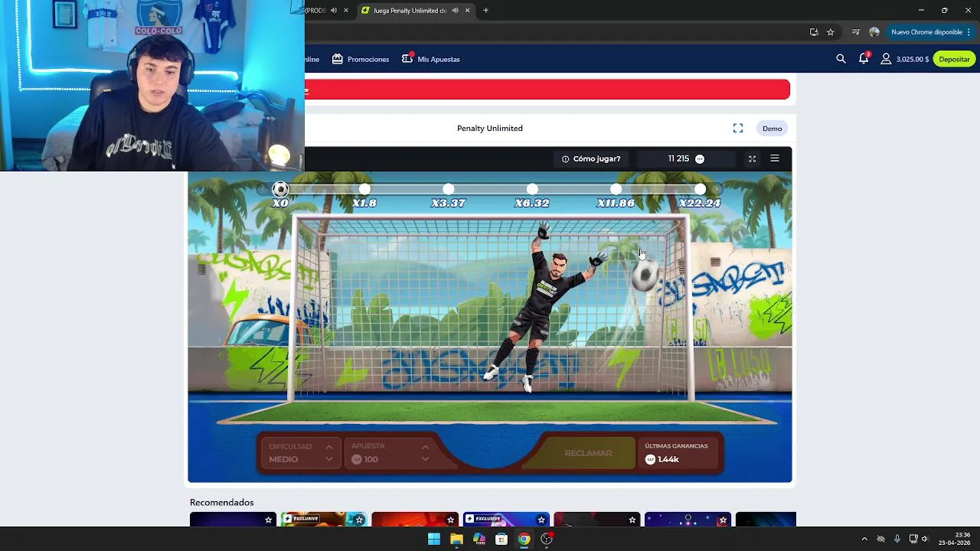Click the Recomendados heading
Image resolution: width=980 pixels, height=551 pixels.
tap(221, 502)
